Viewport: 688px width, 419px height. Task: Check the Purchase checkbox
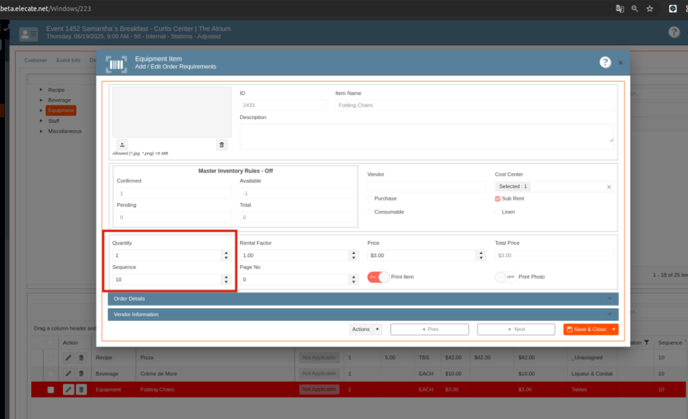[x=370, y=199]
